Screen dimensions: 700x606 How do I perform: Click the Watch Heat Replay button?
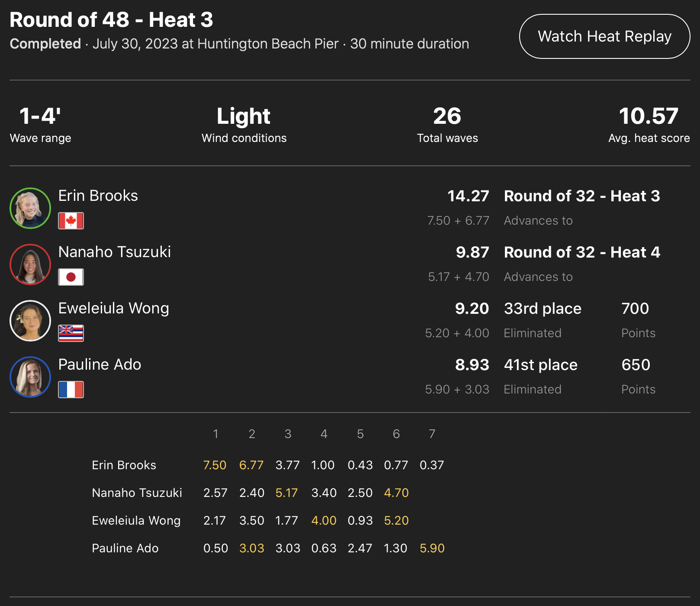tap(604, 36)
